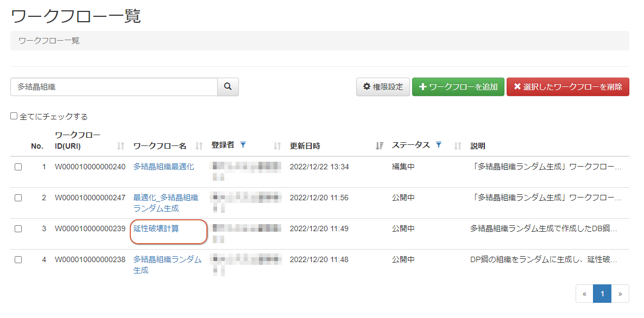
Task: Click date cell 2022/12/20 11:56
Action: click(319, 198)
